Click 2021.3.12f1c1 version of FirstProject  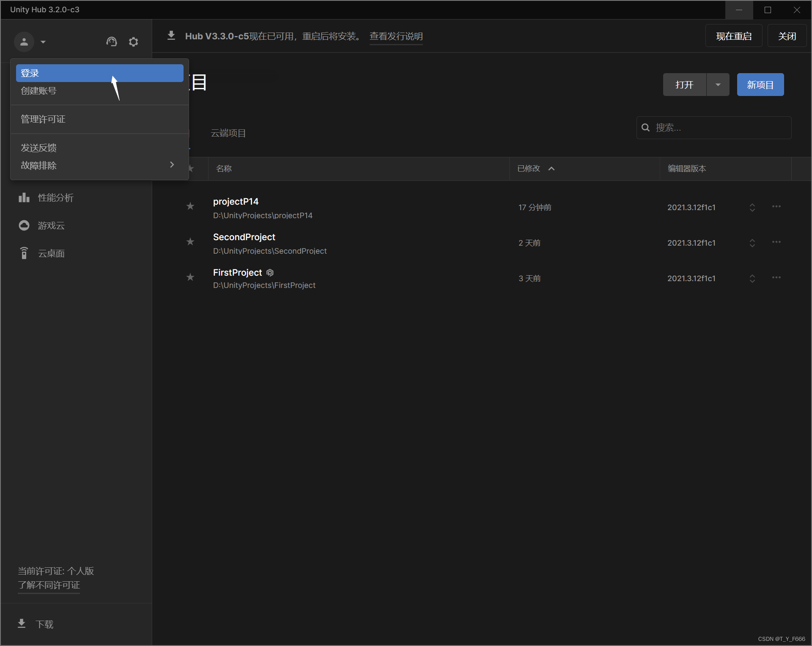[x=691, y=279]
